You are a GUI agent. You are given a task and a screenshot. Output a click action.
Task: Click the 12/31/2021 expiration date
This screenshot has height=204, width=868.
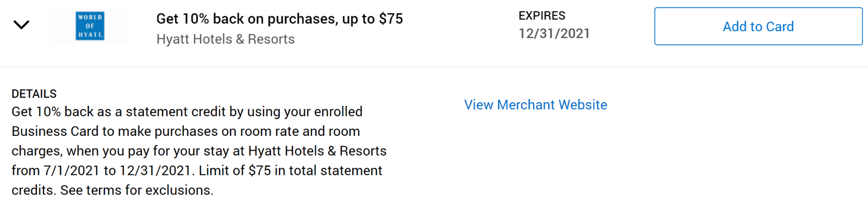(554, 34)
